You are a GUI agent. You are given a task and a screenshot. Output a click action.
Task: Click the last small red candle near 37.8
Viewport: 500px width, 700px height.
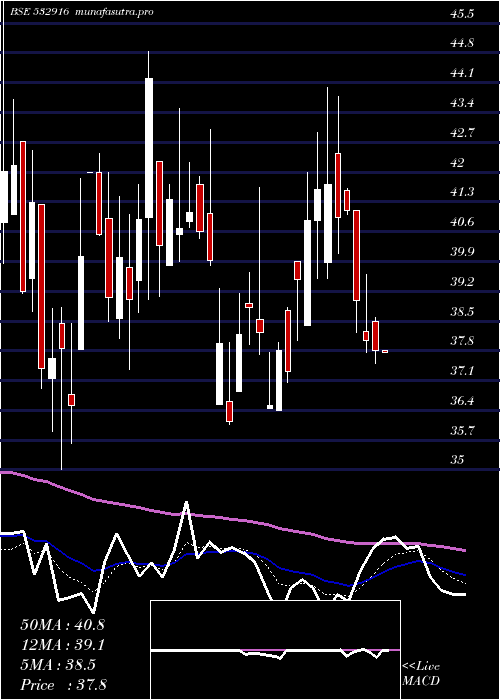[385, 352]
